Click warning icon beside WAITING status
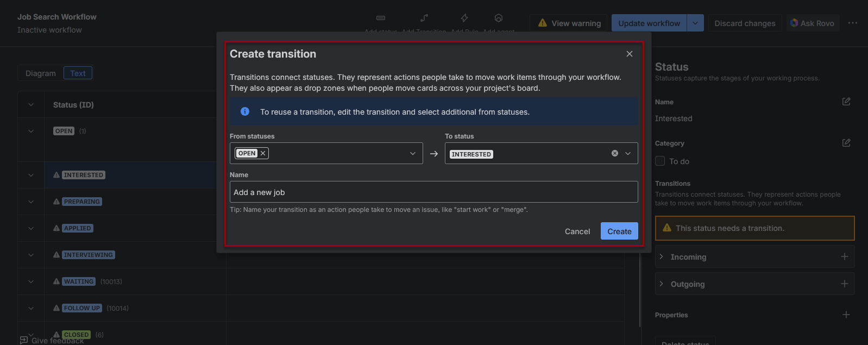 (x=56, y=281)
